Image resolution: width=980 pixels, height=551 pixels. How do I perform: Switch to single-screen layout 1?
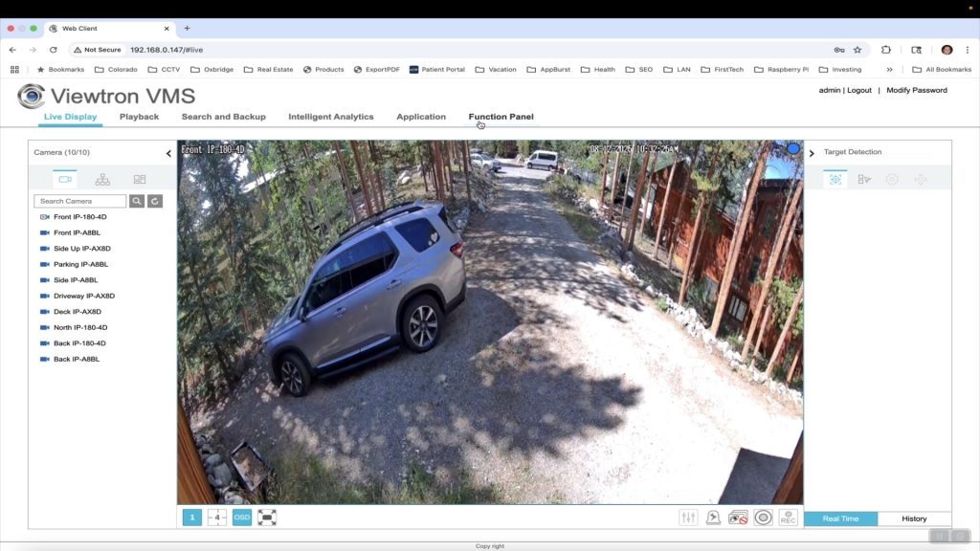pos(191,518)
